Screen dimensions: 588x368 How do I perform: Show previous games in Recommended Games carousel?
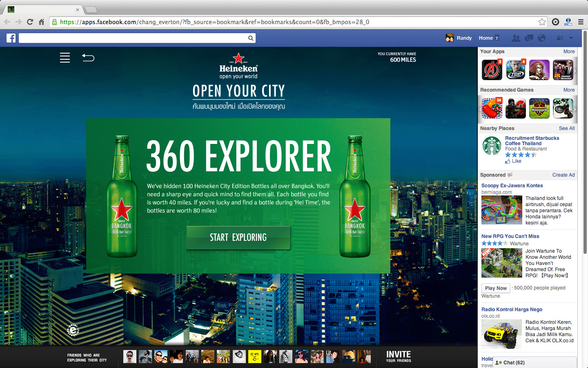[x=480, y=109]
